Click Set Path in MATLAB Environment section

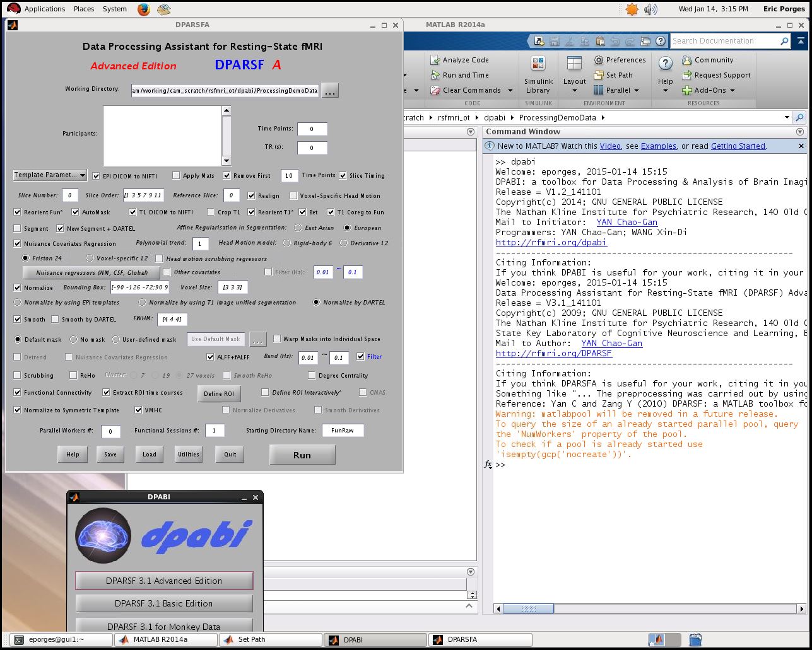coord(613,75)
